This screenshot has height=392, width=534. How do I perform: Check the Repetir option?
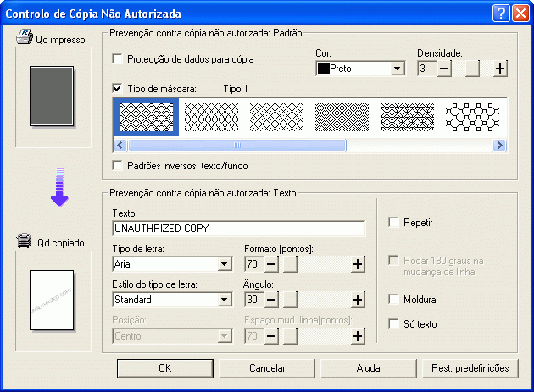393,223
